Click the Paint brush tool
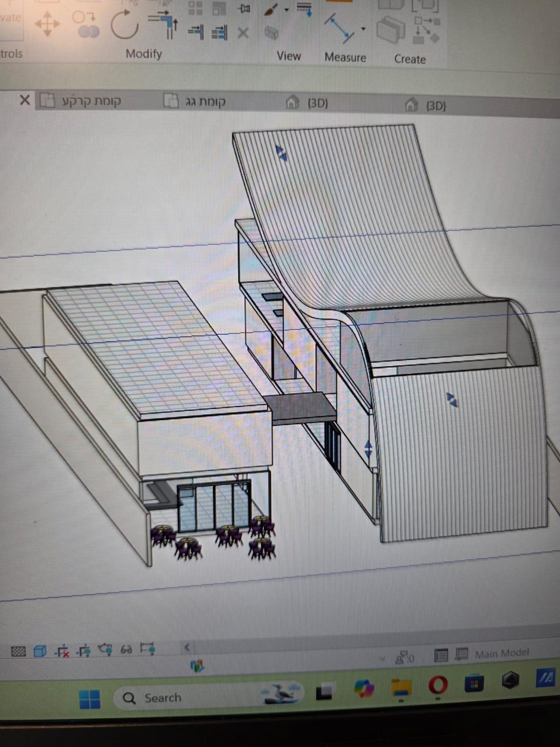 272,9
